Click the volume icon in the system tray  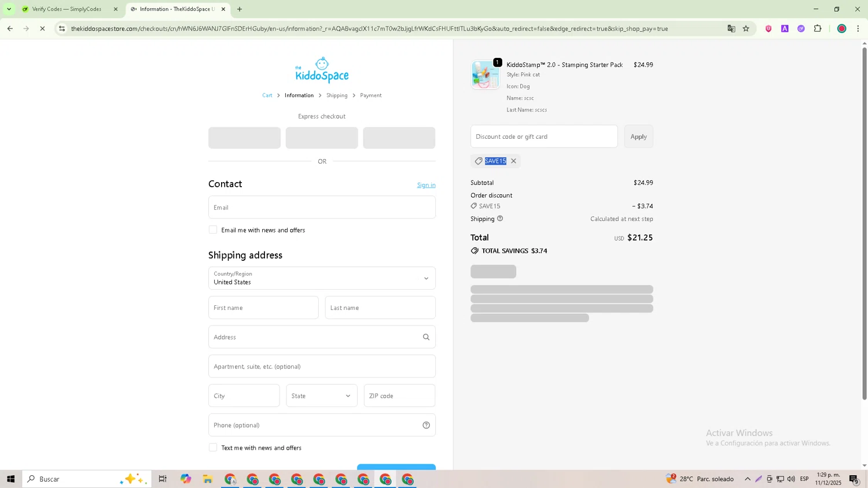click(791, 479)
